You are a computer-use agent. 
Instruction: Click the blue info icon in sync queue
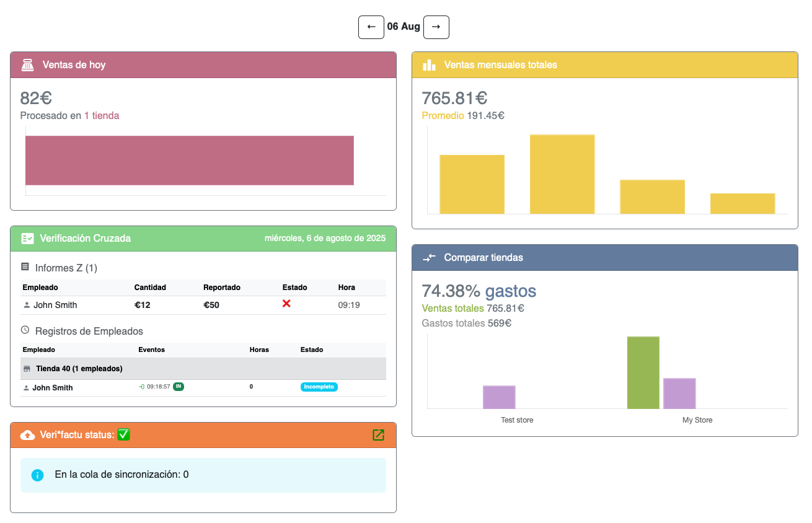coord(37,475)
